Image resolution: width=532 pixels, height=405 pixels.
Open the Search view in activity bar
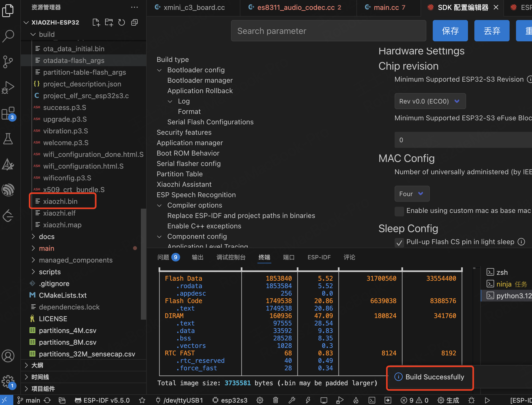(8, 35)
